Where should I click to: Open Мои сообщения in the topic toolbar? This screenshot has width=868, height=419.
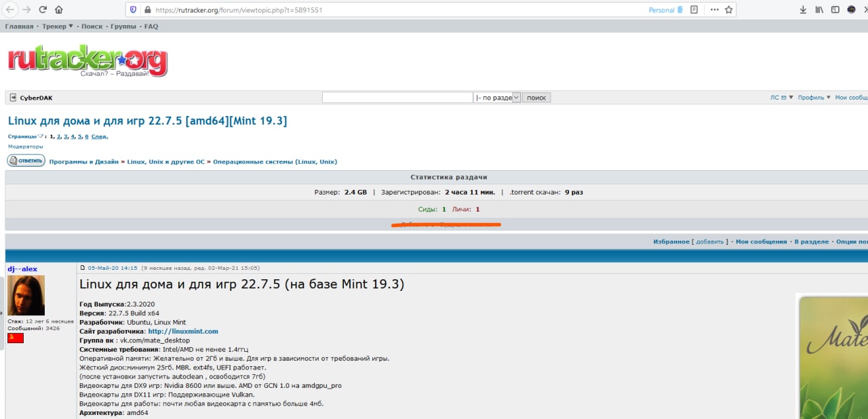pos(761,242)
